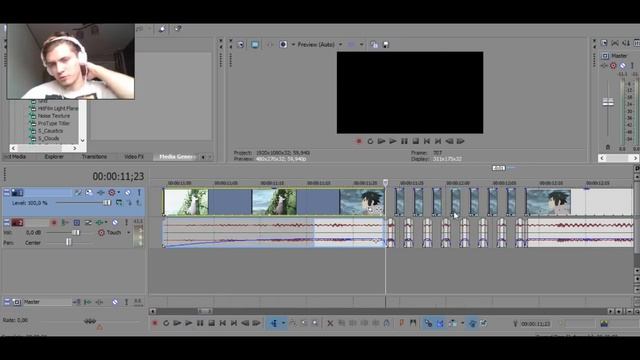
Task: Select the Noise Texture generator
Action: pyautogui.click(x=53, y=116)
